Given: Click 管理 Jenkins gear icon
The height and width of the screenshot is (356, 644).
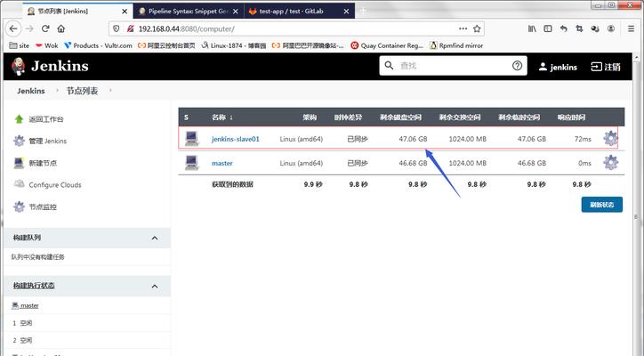Looking at the screenshot, I should [x=19, y=141].
